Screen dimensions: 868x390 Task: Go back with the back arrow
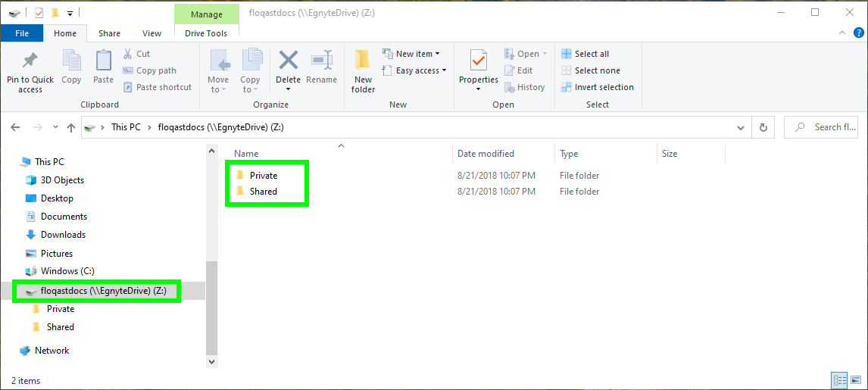click(x=16, y=127)
